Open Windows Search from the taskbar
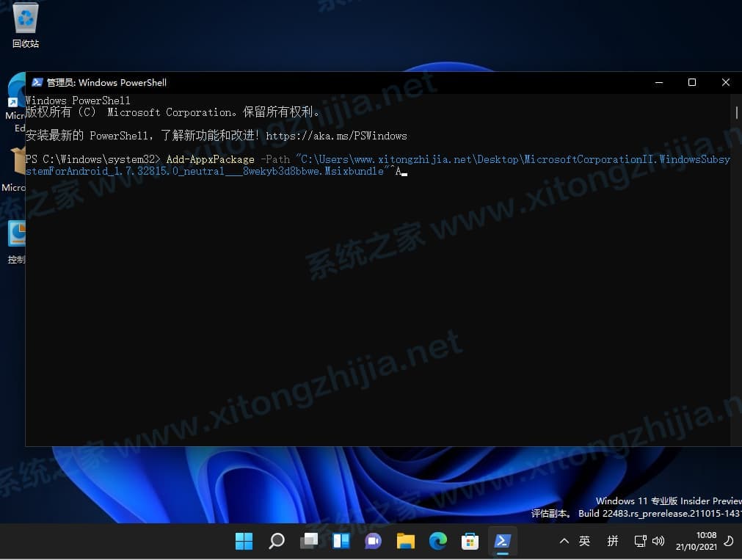The image size is (742, 560). tap(276, 541)
